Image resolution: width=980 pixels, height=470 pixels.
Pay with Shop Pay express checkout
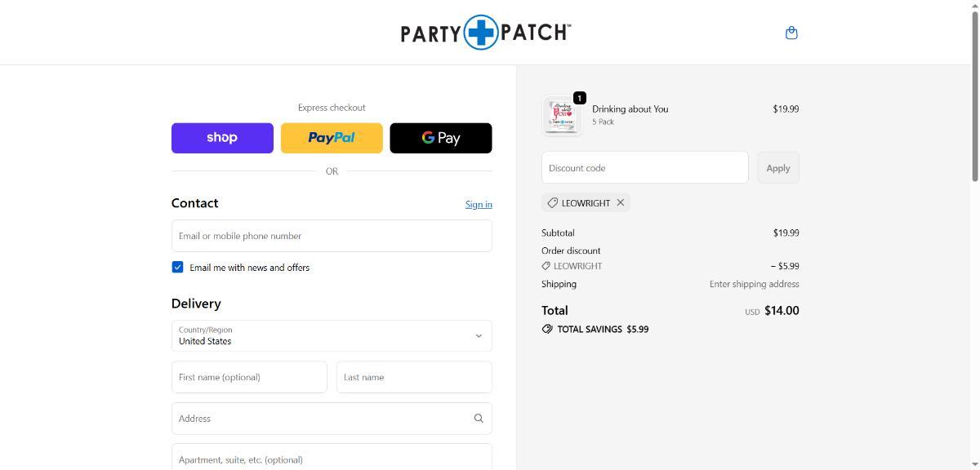(222, 138)
